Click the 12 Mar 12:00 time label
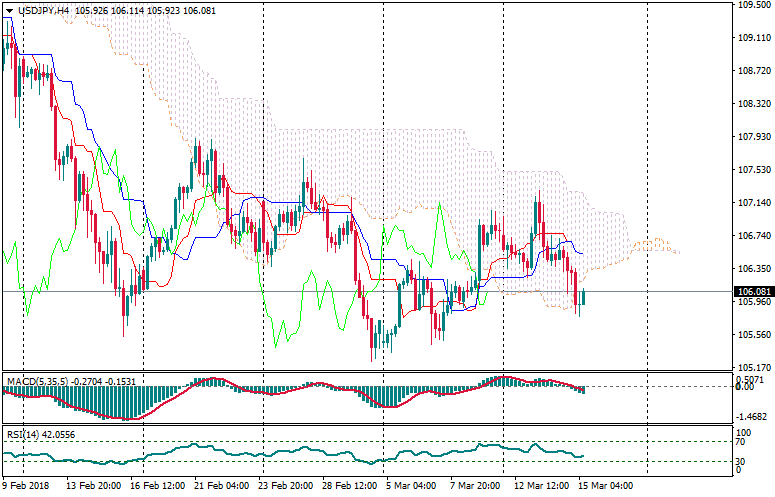 [x=540, y=486]
